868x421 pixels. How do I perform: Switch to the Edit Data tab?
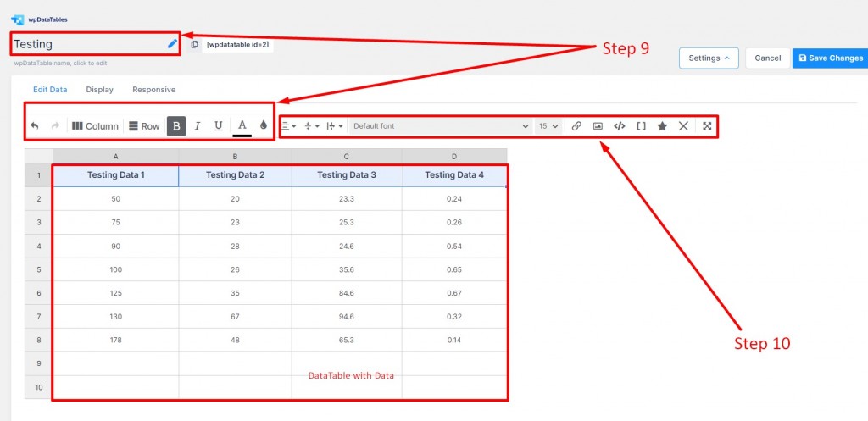(50, 89)
